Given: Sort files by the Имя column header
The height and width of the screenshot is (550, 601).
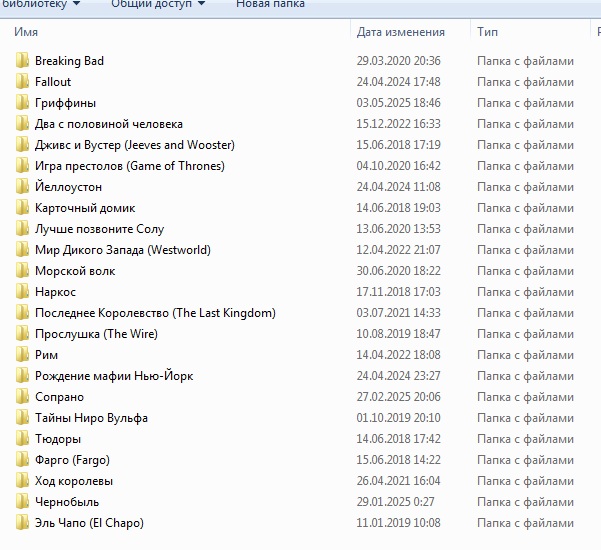Looking at the screenshot, I should tap(26, 32).
